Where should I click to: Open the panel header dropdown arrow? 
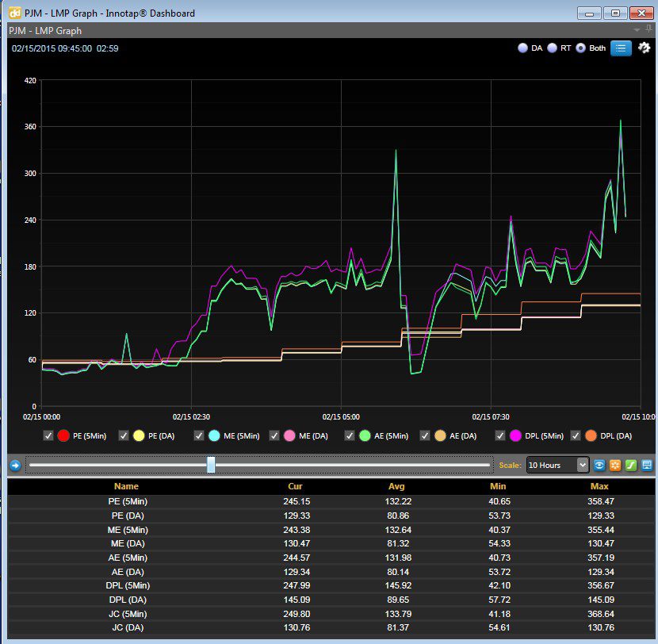coord(637,30)
